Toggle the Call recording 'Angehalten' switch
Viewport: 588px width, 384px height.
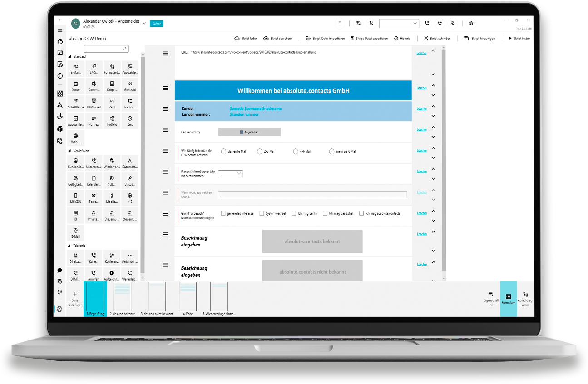[x=249, y=132]
